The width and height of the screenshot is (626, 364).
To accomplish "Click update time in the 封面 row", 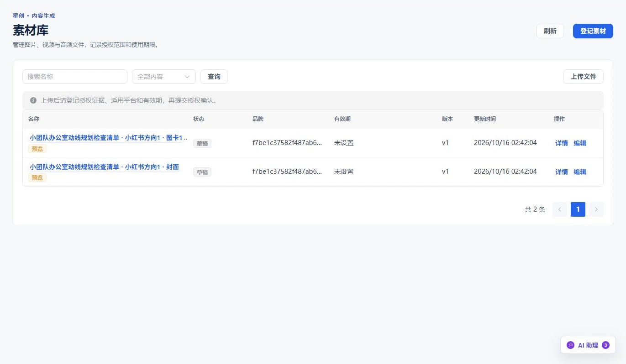I will [505, 172].
